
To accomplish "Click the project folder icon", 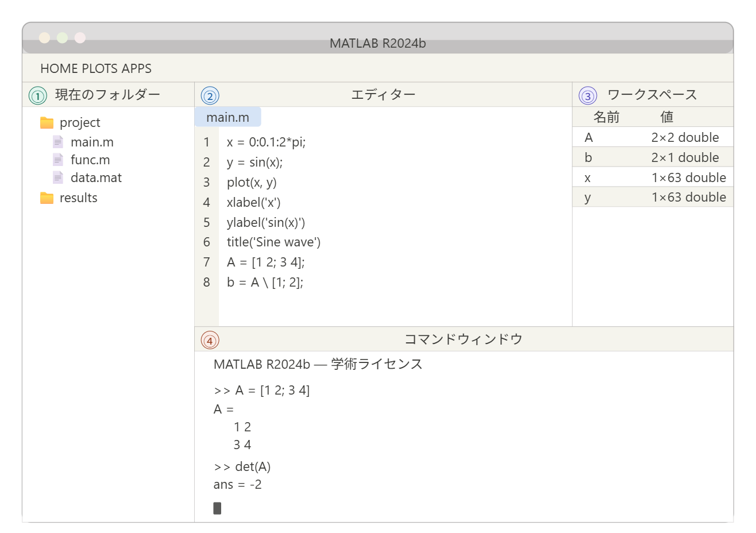I will (47, 123).
